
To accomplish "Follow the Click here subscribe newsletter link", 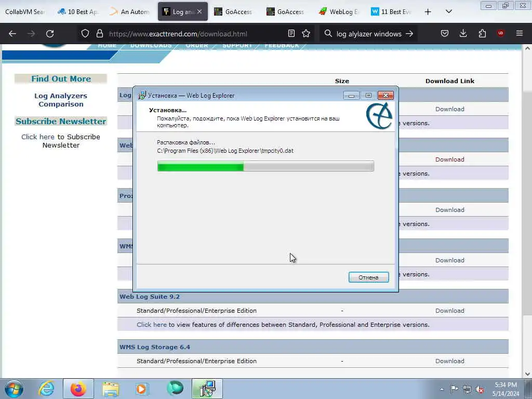I will [x=37, y=137].
